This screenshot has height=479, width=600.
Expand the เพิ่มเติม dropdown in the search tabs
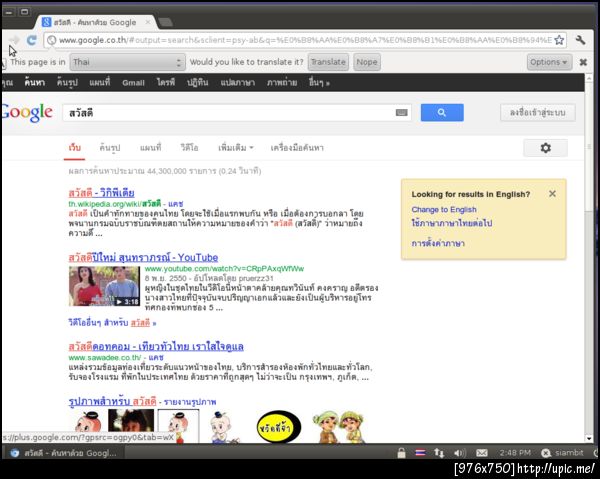coord(236,148)
